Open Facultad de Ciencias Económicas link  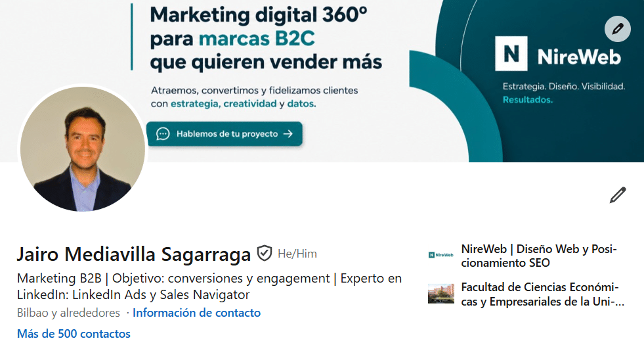coord(542,294)
